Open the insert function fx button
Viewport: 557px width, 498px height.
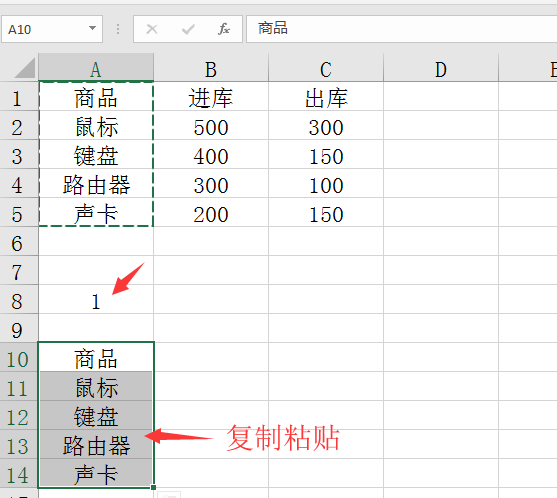224,29
